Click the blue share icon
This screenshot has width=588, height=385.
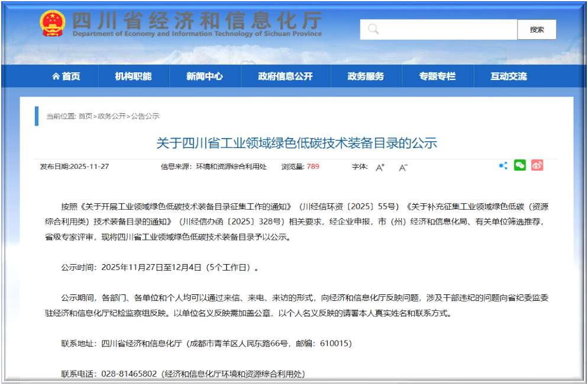(503, 166)
